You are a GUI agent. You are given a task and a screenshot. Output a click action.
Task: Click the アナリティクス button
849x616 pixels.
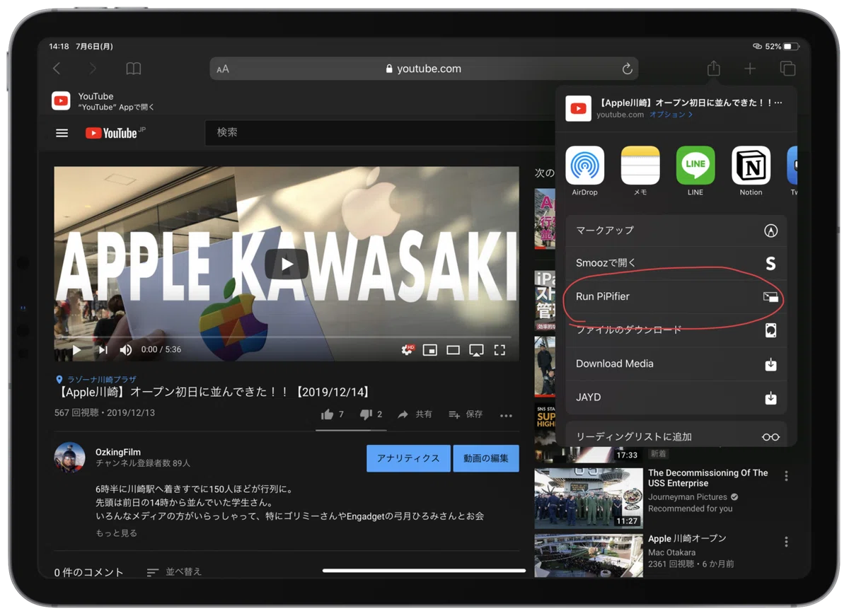coord(408,458)
